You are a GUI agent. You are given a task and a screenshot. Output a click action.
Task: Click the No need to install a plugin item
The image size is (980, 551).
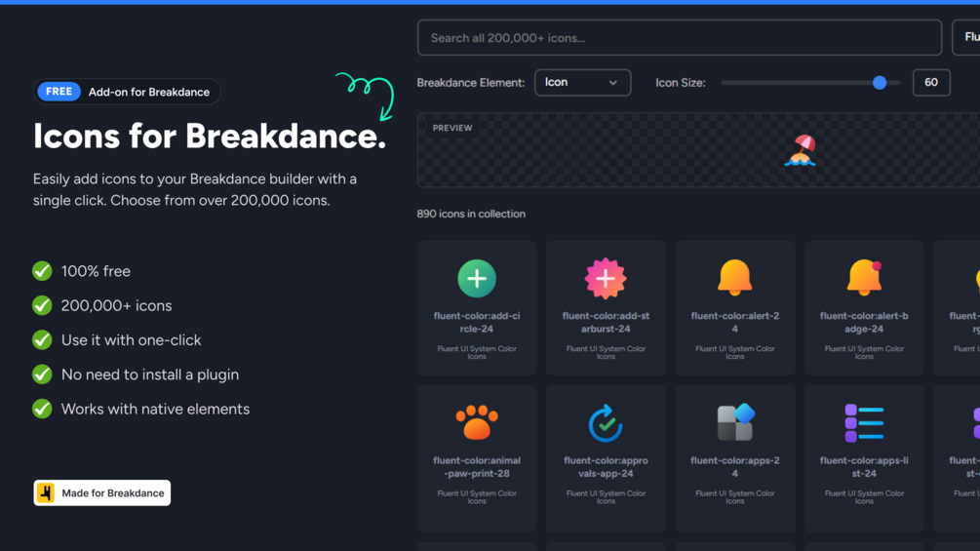tap(150, 374)
